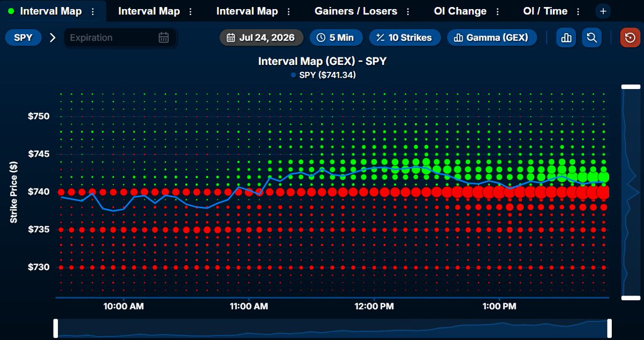644x340 pixels.
Task: Open the Gainers / Losers tab
Action: coord(356,11)
